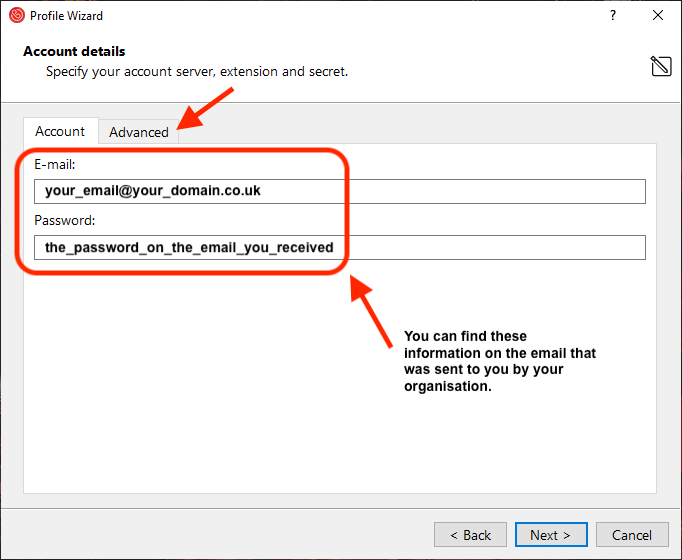Click into the E-mail input field
The height and width of the screenshot is (560, 682).
click(339, 191)
